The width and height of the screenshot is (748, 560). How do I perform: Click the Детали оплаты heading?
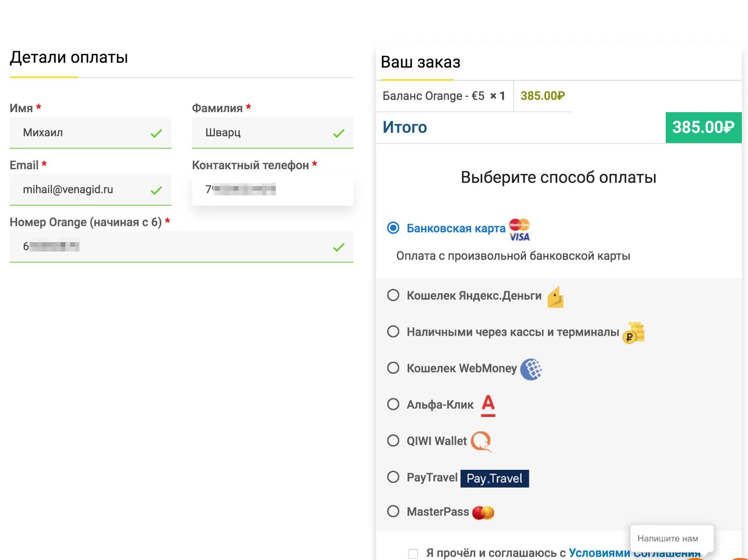69,57
